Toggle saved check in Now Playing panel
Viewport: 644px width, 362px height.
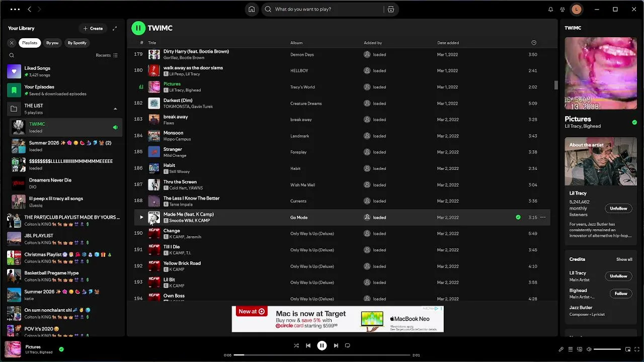point(634,122)
